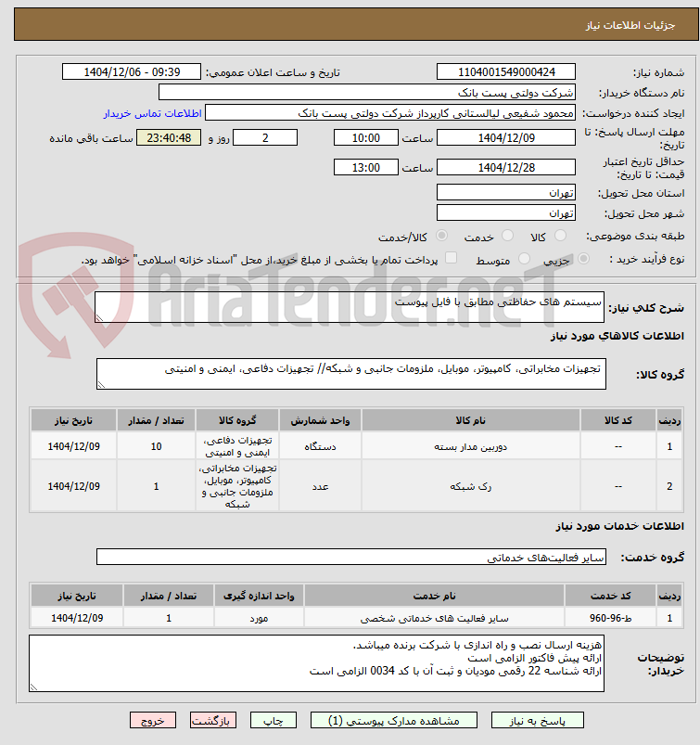Click the دوربین مدار بسته row cell

point(471,446)
